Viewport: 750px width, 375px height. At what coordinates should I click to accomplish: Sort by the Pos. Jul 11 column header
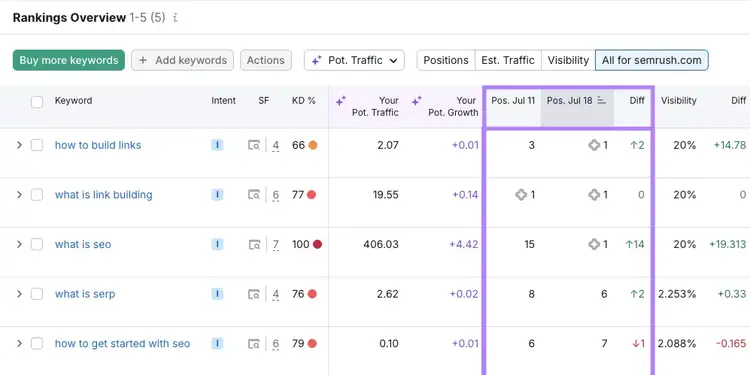[513, 100]
